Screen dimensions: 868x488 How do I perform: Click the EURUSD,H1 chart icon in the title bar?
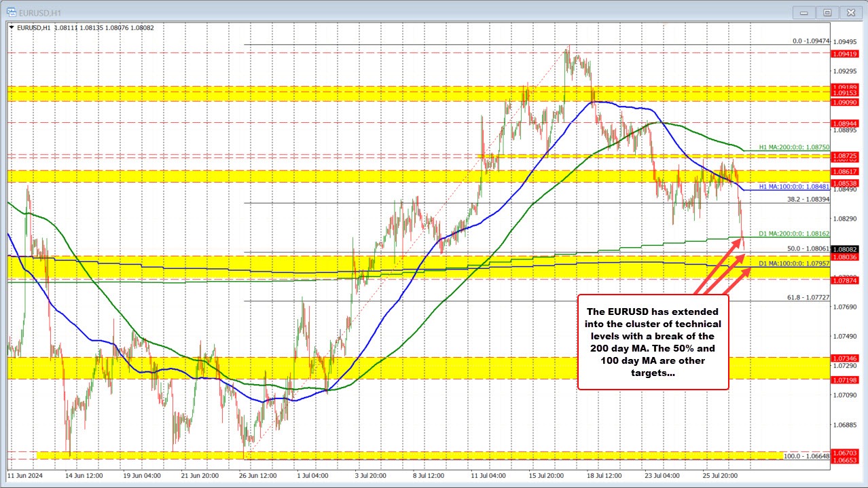coord(13,12)
